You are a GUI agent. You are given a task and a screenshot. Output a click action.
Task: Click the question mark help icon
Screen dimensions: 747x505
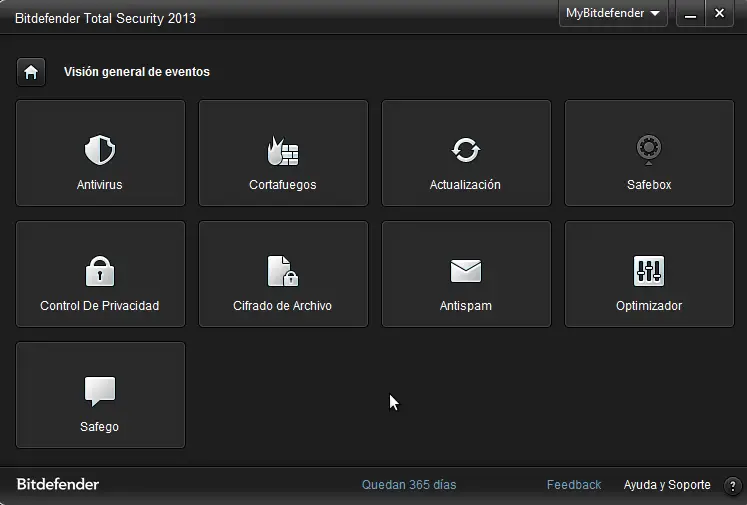pyautogui.click(x=732, y=485)
